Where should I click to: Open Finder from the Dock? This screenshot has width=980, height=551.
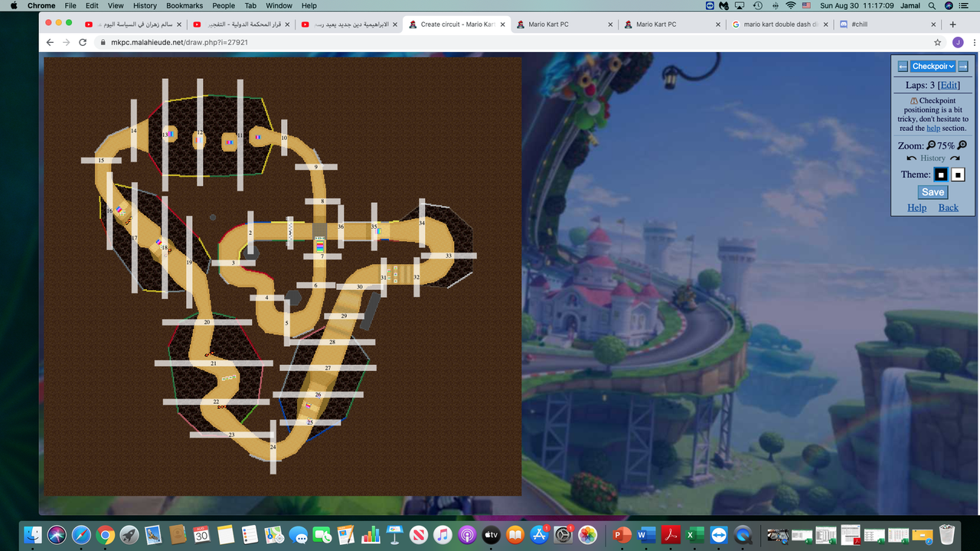33,535
